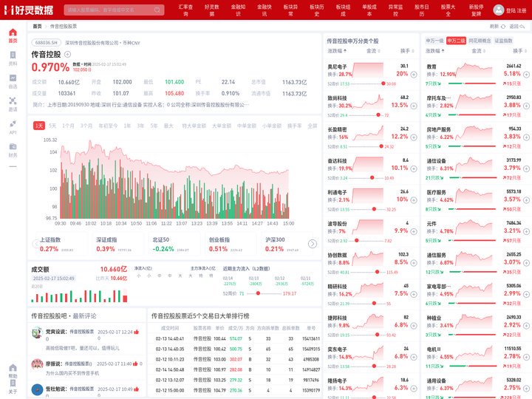Open the API sidebar icon

(x=13, y=127)
